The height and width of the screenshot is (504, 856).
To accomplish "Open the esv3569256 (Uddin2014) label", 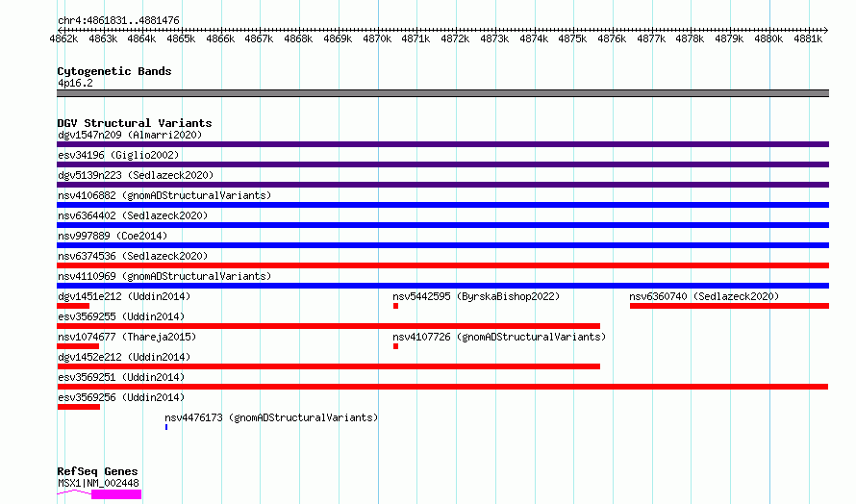I will (122, 397).
